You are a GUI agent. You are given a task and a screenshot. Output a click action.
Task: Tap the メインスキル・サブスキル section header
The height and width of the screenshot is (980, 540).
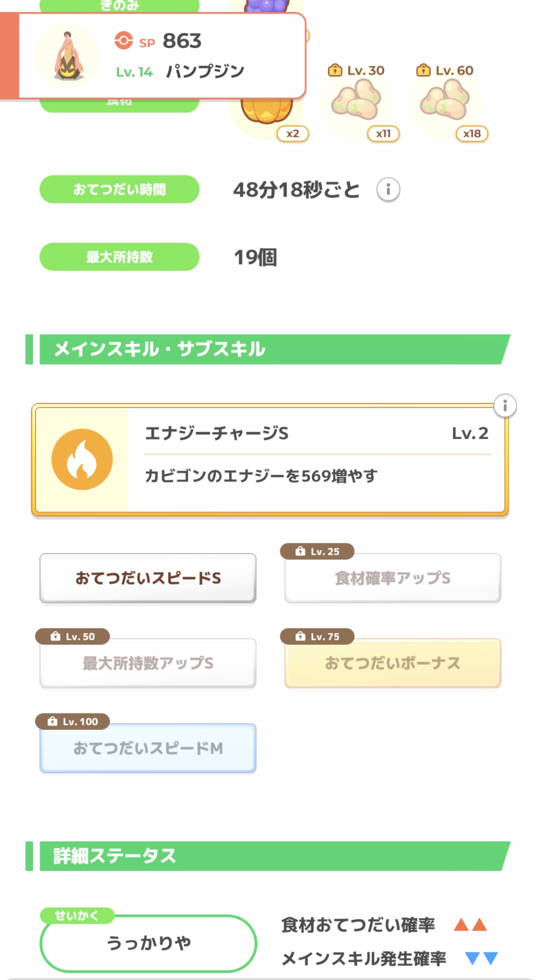[x=269, y=349]
